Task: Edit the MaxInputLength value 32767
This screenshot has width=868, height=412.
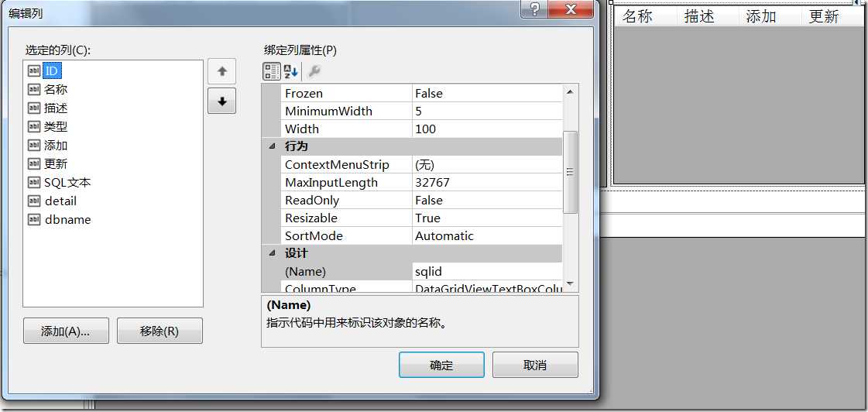Action: coord(487,182)
